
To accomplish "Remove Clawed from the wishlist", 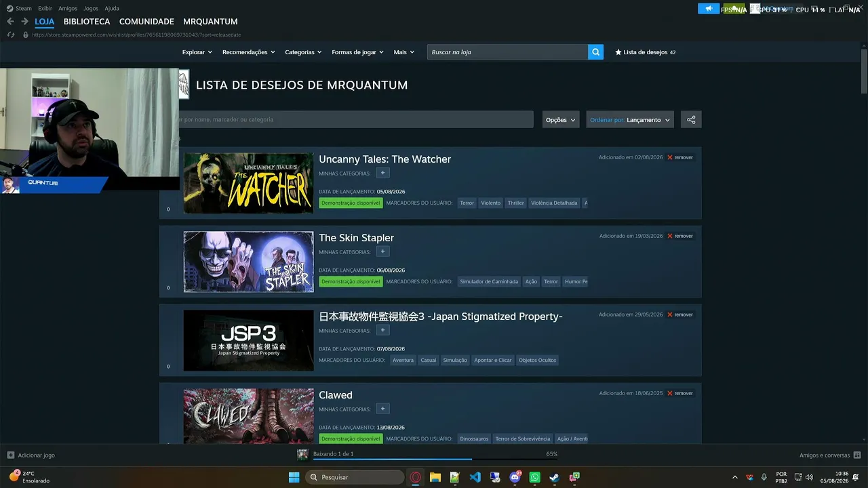I will [680, 393].
